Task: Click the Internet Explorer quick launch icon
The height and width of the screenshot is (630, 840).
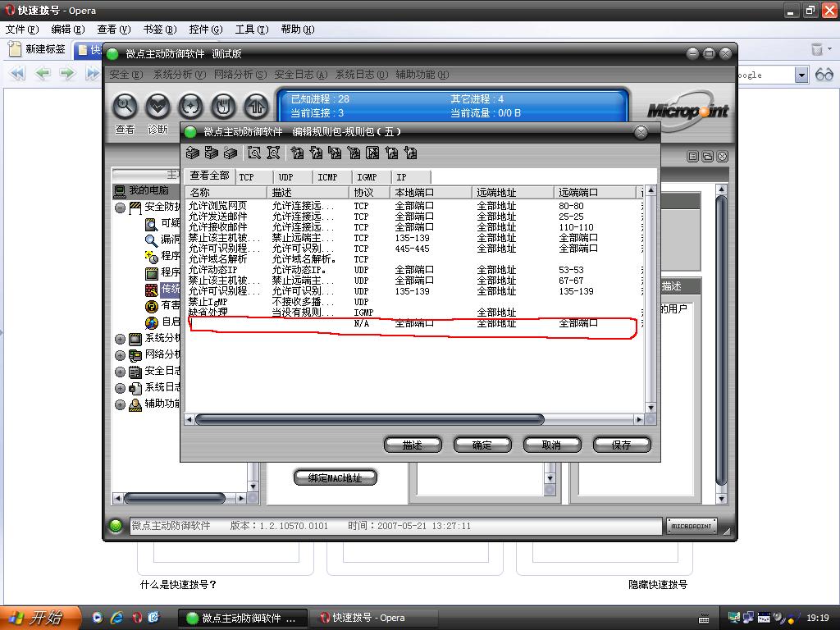Action: pos(116,618)
